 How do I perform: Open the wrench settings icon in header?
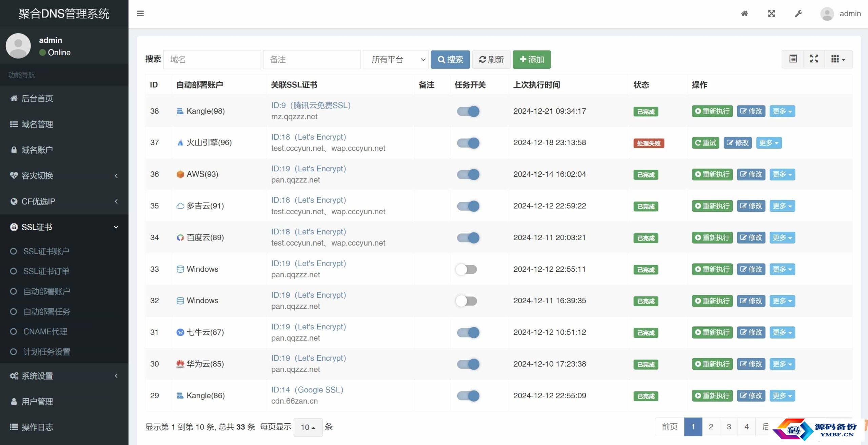pos(798,14)
